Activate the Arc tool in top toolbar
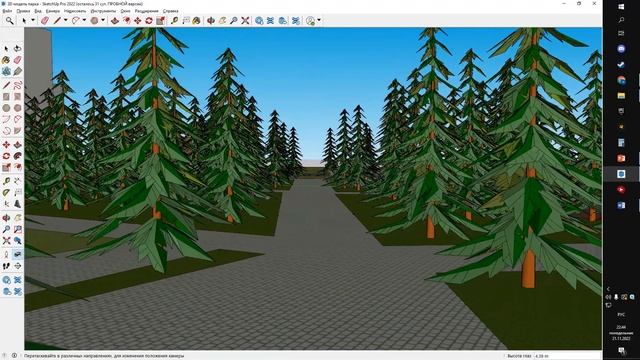 tap(76, 20)
